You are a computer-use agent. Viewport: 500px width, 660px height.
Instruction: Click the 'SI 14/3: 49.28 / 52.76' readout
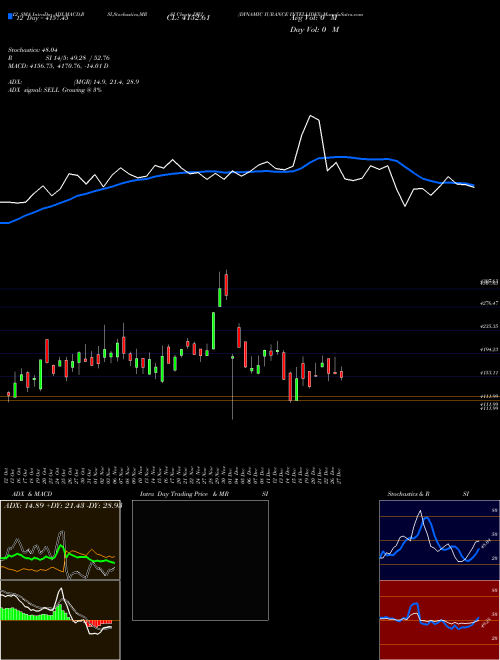[x=78, y=58]
